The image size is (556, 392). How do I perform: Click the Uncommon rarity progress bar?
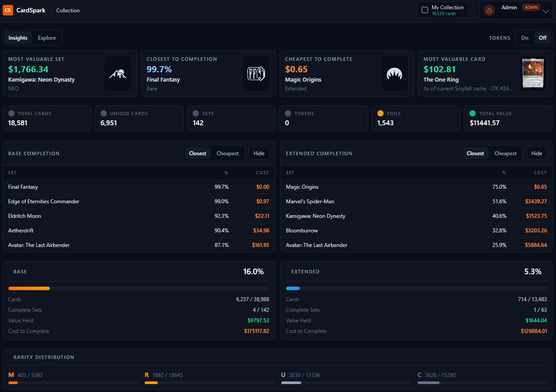pos(346,383)
